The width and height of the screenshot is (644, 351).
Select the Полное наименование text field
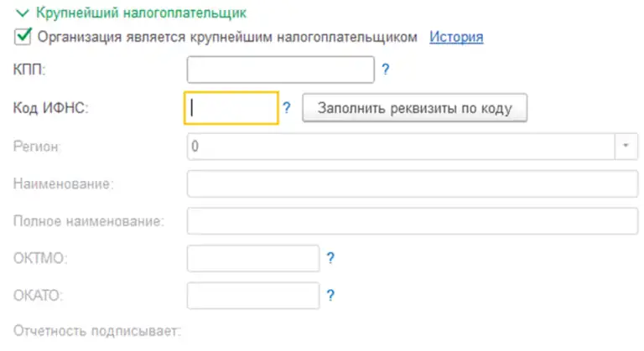click(x=413, y=221)
